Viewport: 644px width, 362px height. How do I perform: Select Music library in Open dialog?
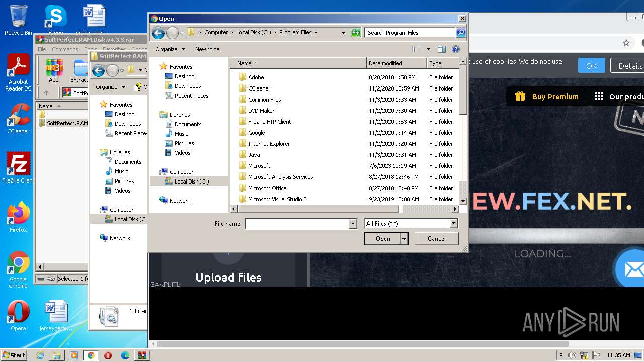[181, 134]
